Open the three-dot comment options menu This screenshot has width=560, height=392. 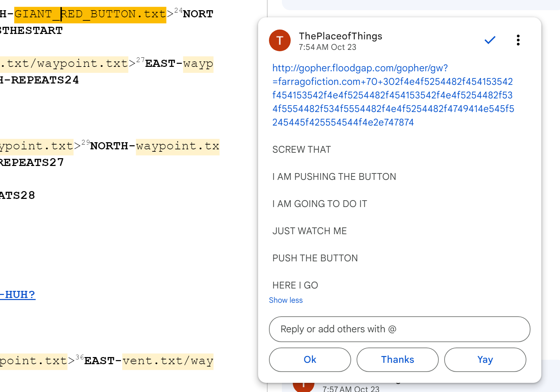tap(518, 40)
